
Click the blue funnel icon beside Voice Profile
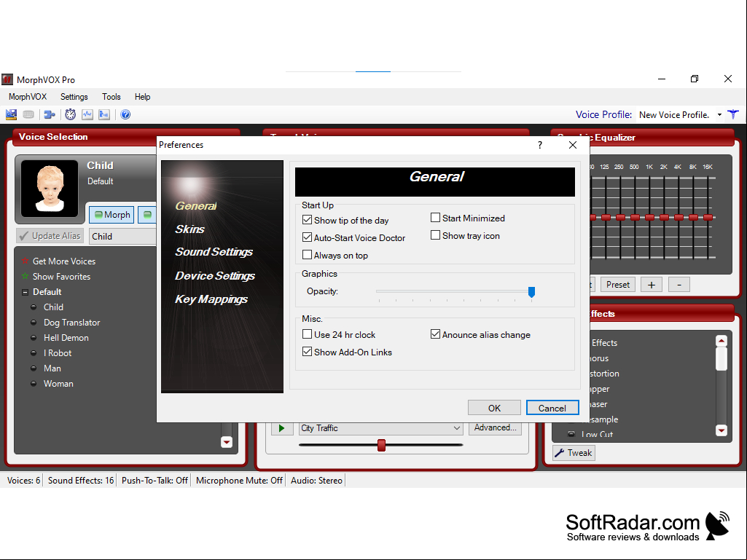tap(733, 114)
